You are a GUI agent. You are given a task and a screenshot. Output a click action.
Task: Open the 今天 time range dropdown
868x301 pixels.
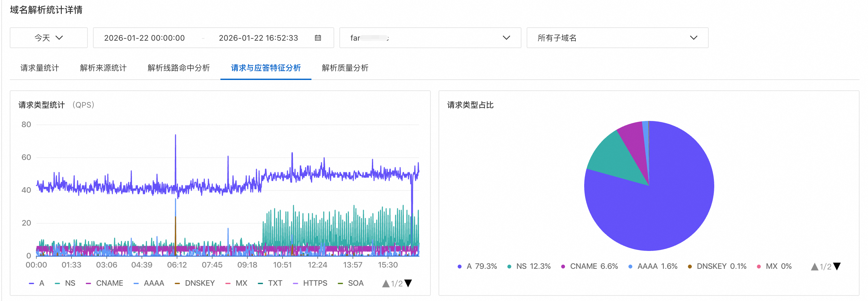(x=48, y=38)
